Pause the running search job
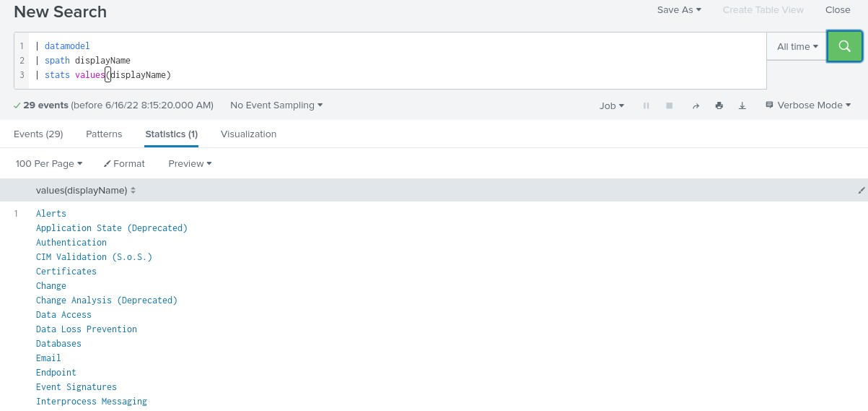Image resolution: width=868 pixels, height=411 pixels. coord(646,105)
